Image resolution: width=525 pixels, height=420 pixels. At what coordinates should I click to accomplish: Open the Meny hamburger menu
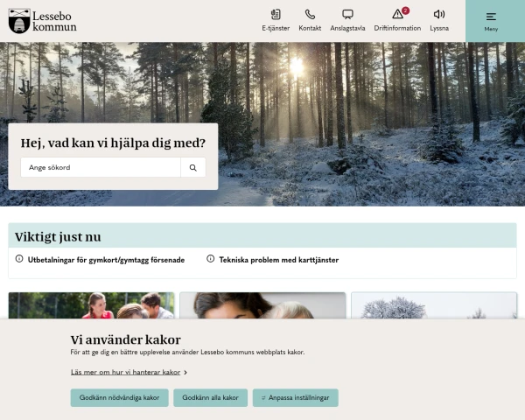click(491, 21)
